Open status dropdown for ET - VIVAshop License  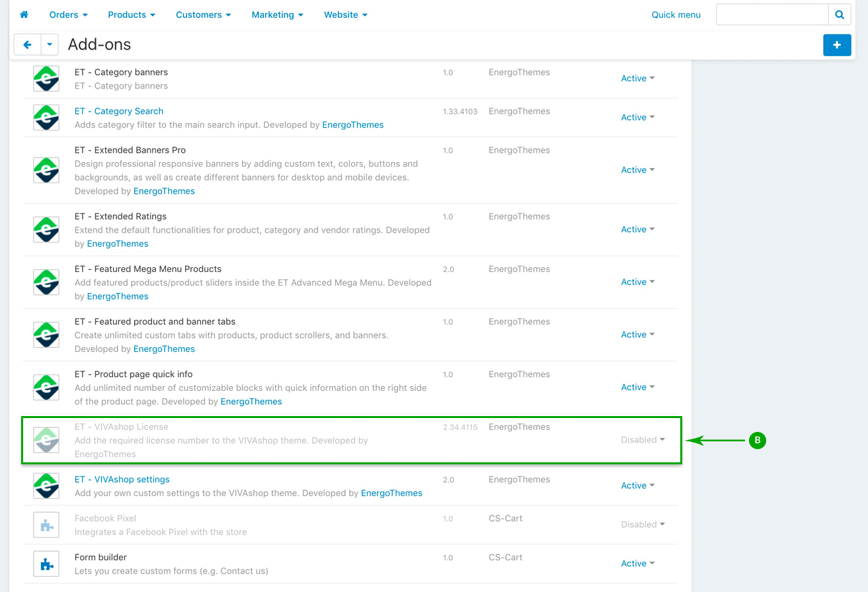(643, 440)
